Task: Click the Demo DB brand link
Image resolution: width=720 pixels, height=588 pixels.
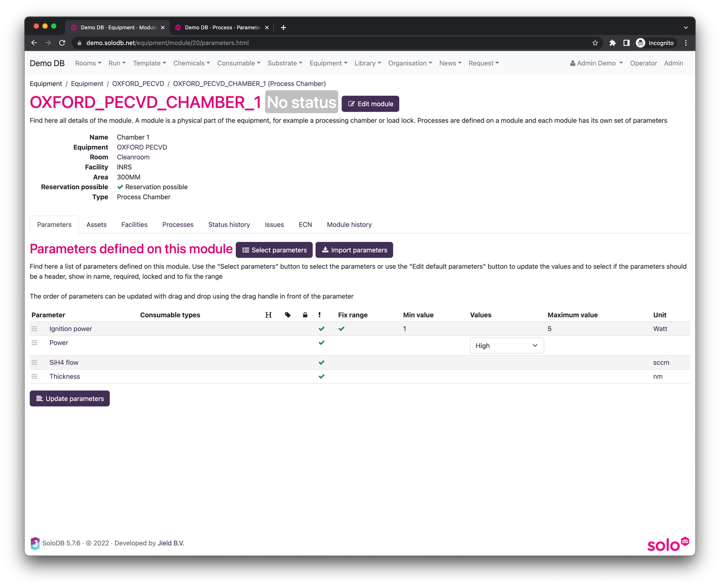Action: tap(47, 63)
